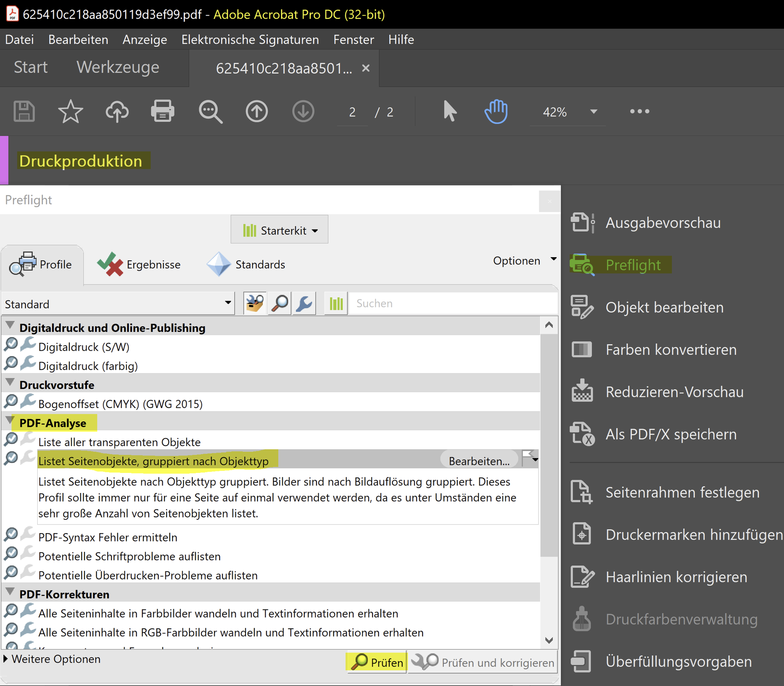The image size is (784, 686).
Task: Click the star bookmark icon
Action: 70,111
